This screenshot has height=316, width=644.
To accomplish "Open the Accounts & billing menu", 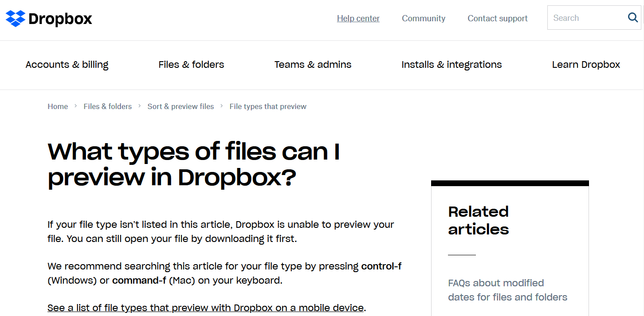I will click(x=67, y=65).
